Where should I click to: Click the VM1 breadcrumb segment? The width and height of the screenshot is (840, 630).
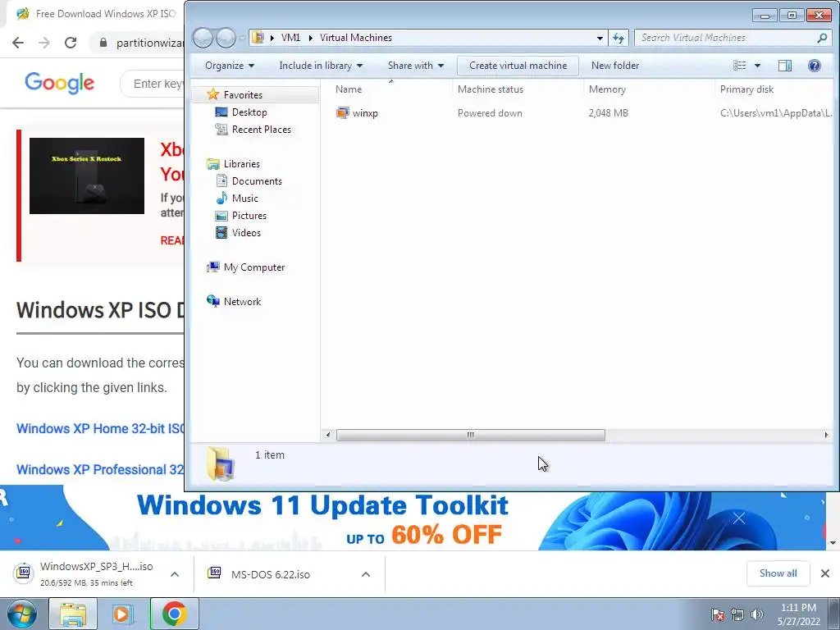click(290, 38)
